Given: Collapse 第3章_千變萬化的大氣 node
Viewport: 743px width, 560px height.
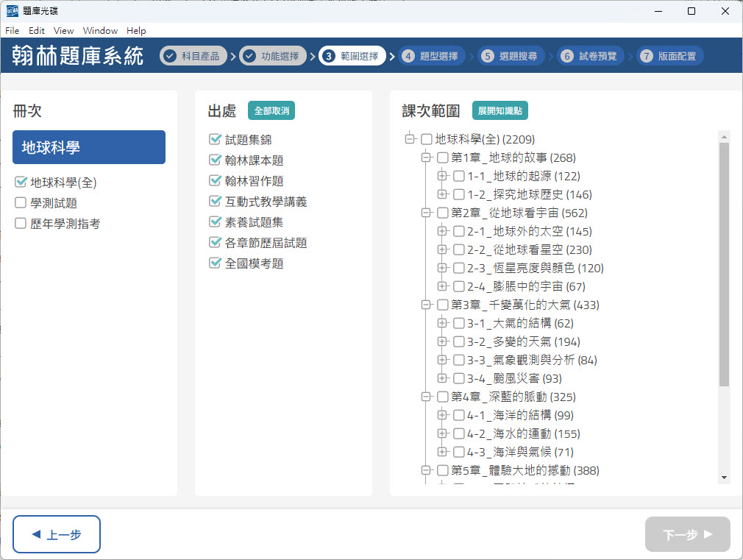Looking at the screenshot, I should 425,305.
